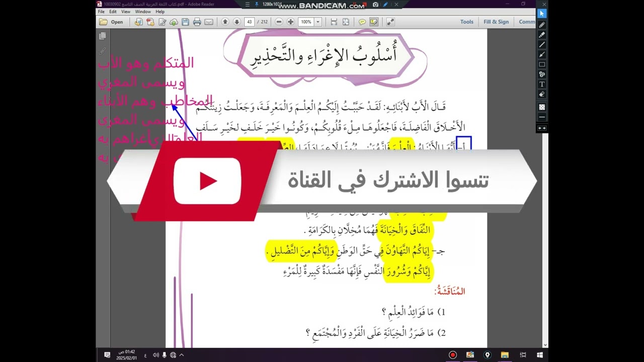Click the taskbar volume speaker icon
The height and width of the screenshot is (362, 644).
155,355
